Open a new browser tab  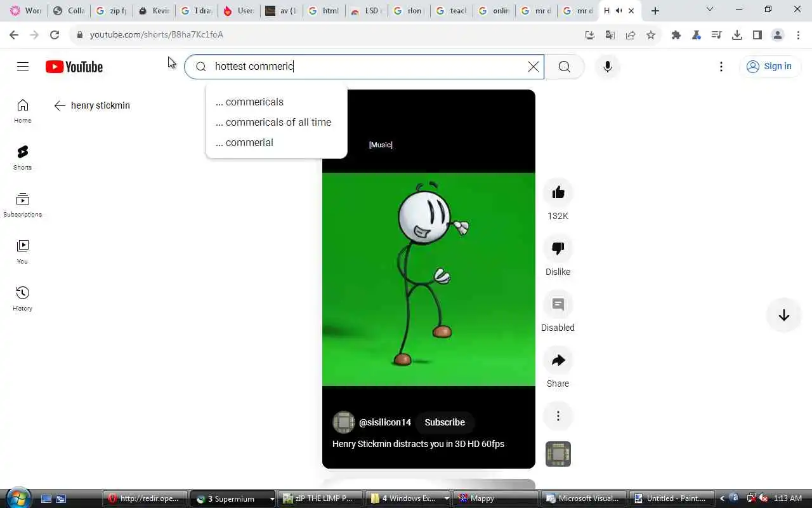(x=655, y=11)
